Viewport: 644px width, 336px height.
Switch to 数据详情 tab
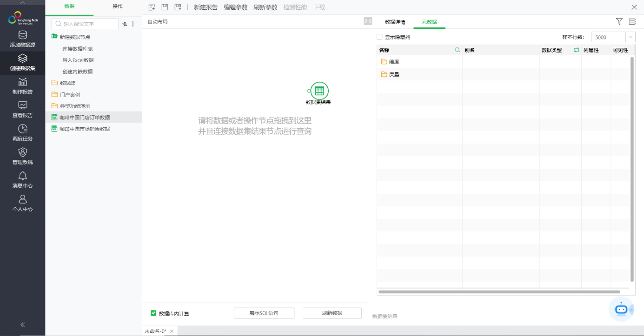pyautogui.click(x=395, y=22)
